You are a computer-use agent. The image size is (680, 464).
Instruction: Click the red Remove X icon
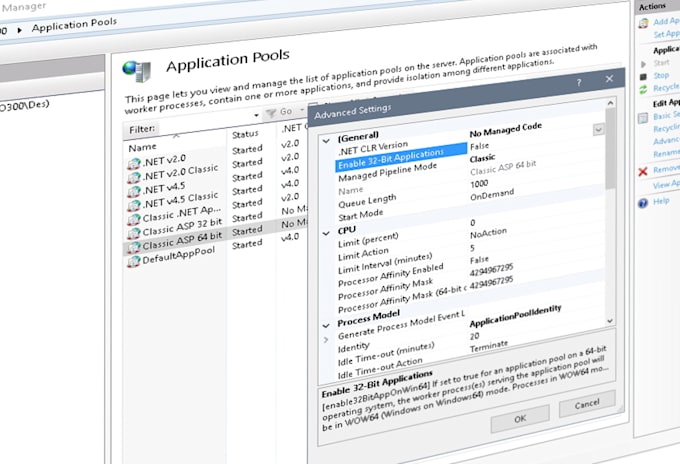pyautogui.click(x=643, y=171)
